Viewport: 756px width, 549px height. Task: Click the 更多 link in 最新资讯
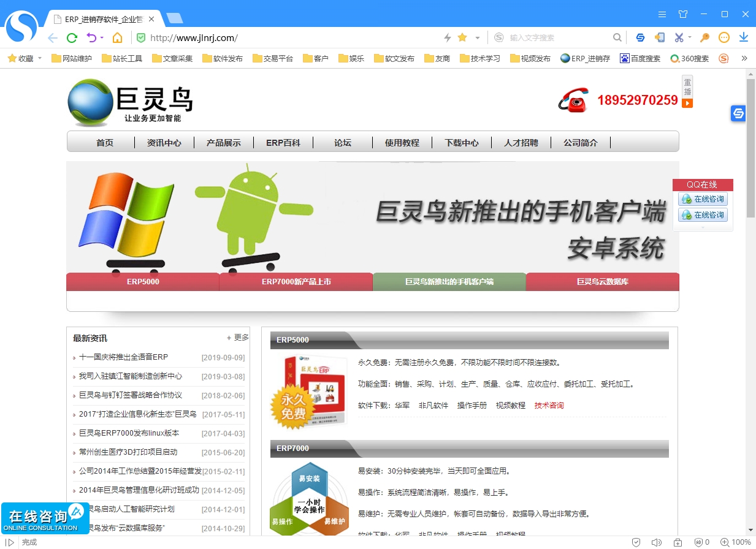238,338
